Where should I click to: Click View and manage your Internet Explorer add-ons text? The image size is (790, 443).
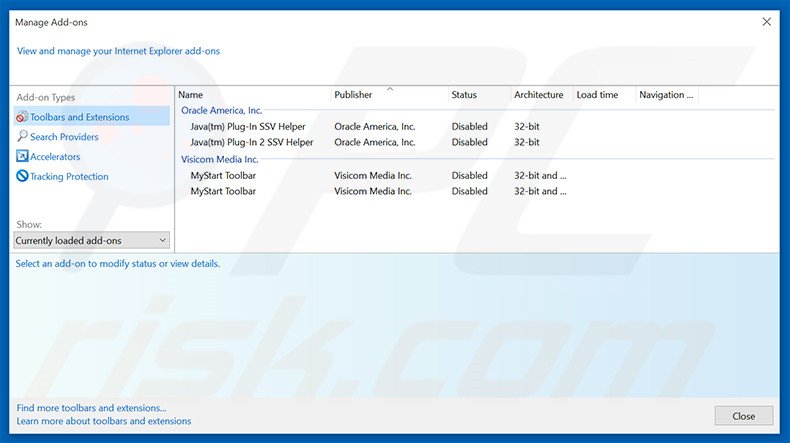click(x=118, y=51)
